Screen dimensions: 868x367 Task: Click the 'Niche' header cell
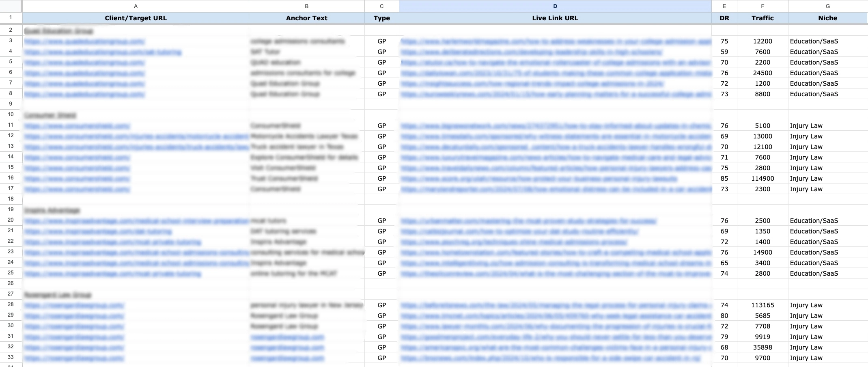pos(827,18)
